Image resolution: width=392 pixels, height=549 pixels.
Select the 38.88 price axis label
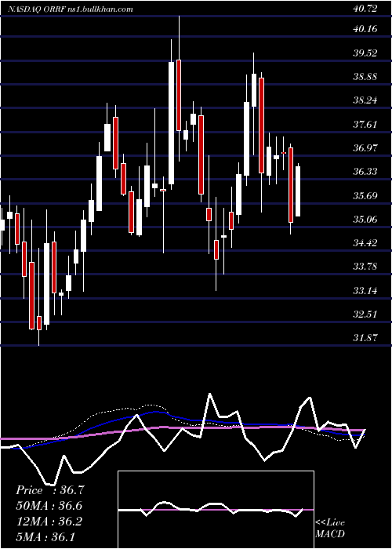(365, 76)
